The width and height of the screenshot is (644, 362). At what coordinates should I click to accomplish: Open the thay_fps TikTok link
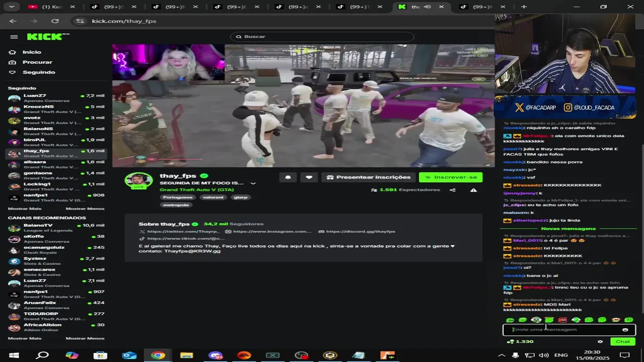pos(182,239)
